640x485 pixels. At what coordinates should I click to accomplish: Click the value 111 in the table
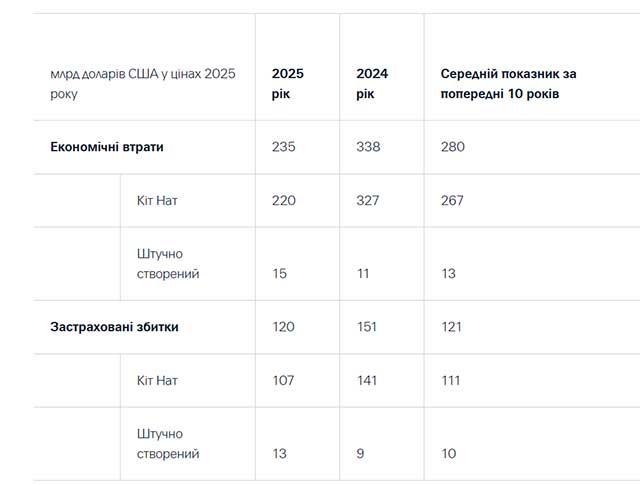coord(453,380)
